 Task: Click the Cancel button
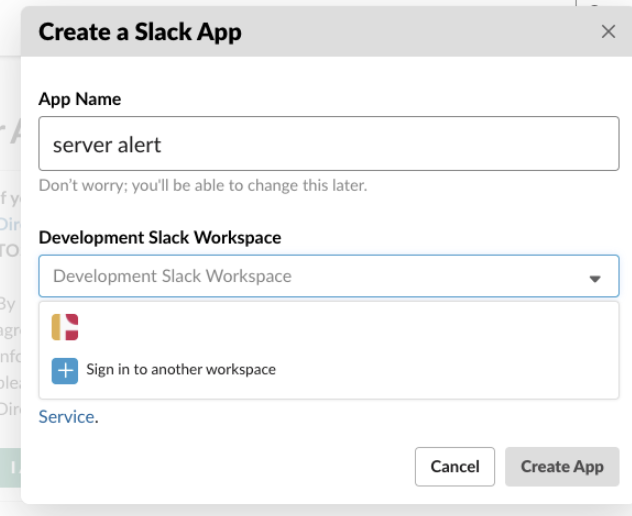tap(455, 466)
